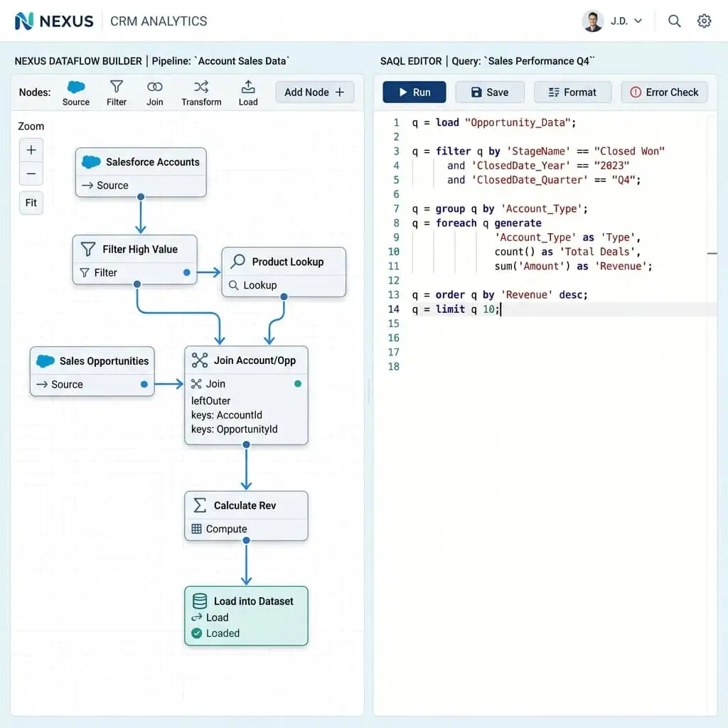Click the Lookup row in Product Lookup
The height and width of the screenshot is (728, 728).
284,285
